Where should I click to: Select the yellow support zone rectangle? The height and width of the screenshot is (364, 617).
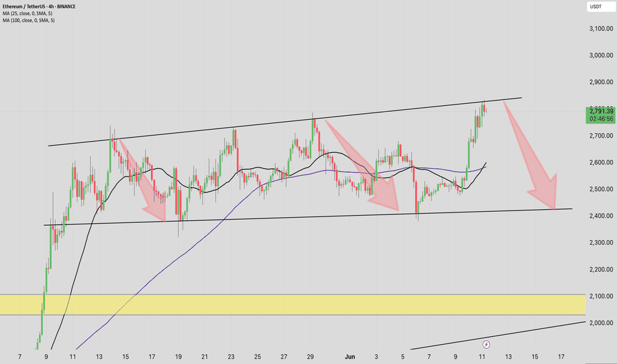[293, 304]
